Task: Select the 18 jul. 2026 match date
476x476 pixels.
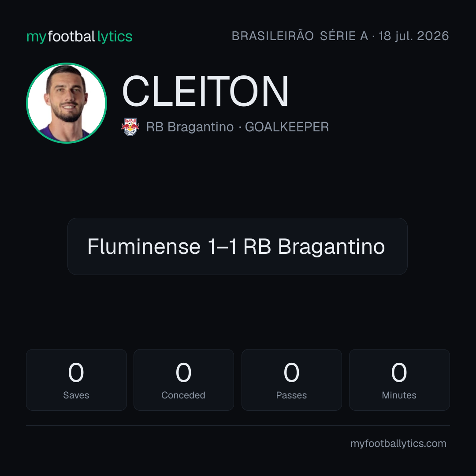Action: [x=414, y=36]
